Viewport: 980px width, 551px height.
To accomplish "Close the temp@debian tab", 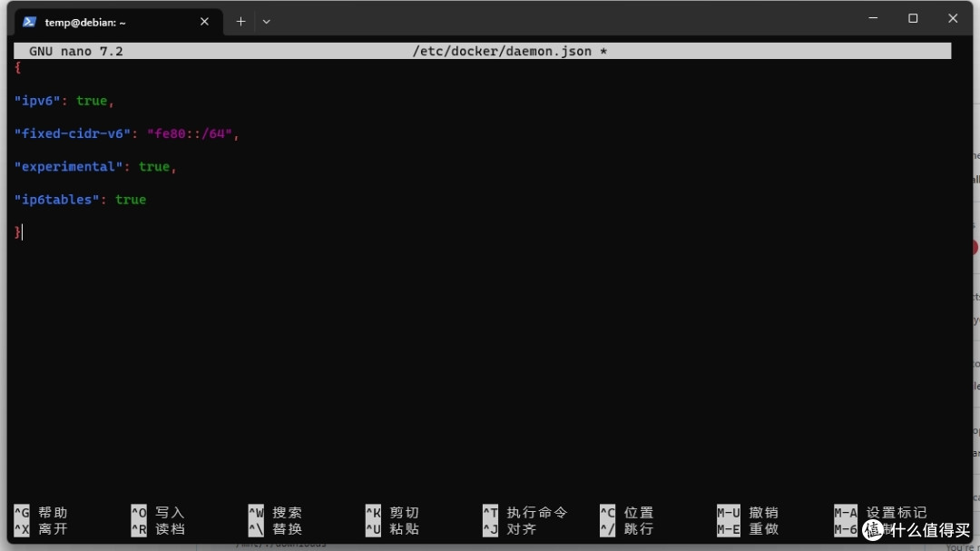I will (204, 22).
